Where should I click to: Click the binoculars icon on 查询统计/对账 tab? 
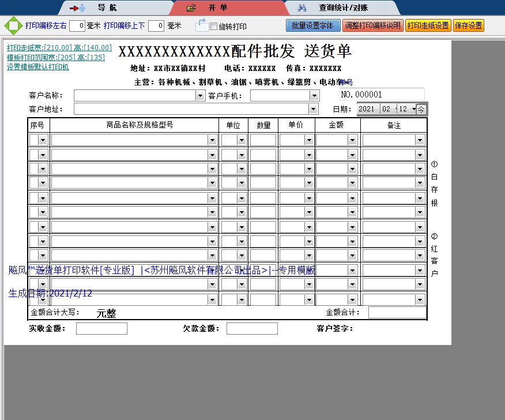point(302,7)
